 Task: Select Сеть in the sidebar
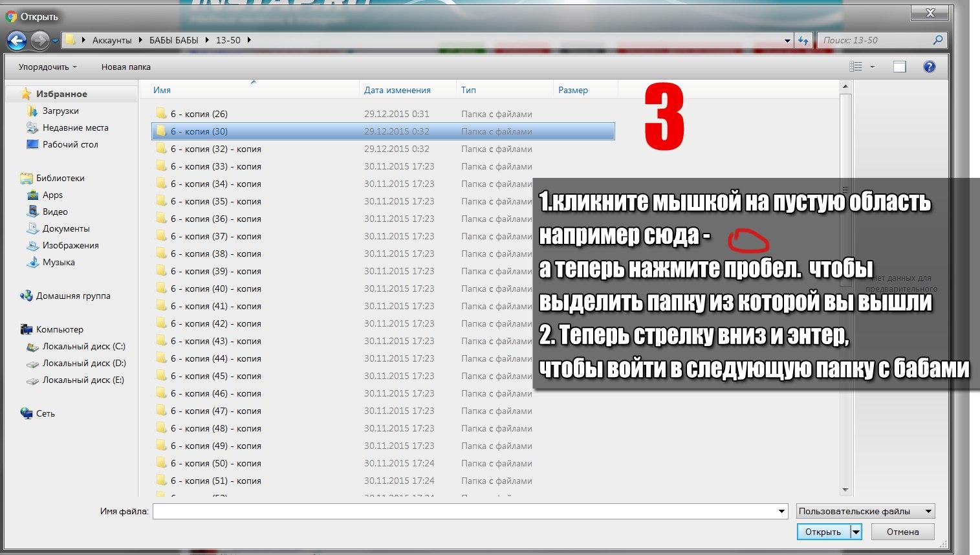coord(45,413)
